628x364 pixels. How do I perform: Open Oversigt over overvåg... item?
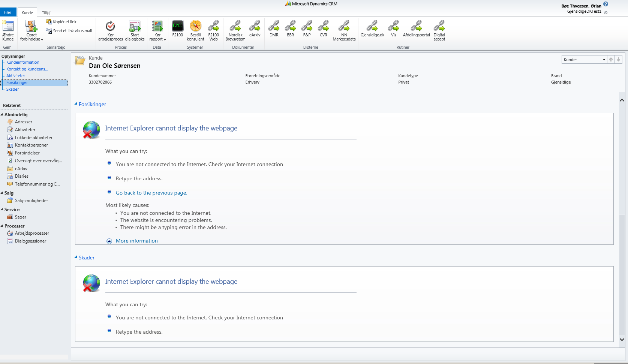pos(38,161)
